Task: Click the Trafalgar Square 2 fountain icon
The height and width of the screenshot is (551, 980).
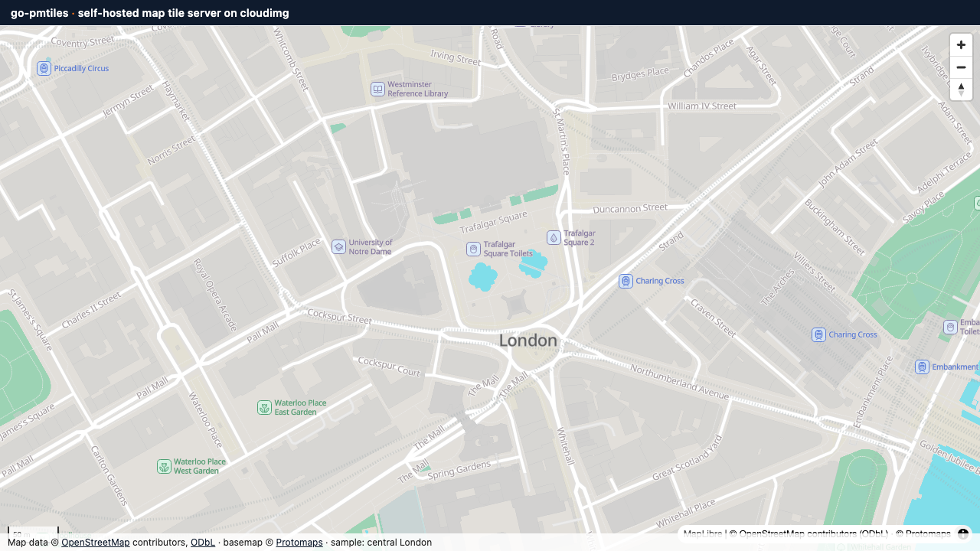Action: (554, 237)
